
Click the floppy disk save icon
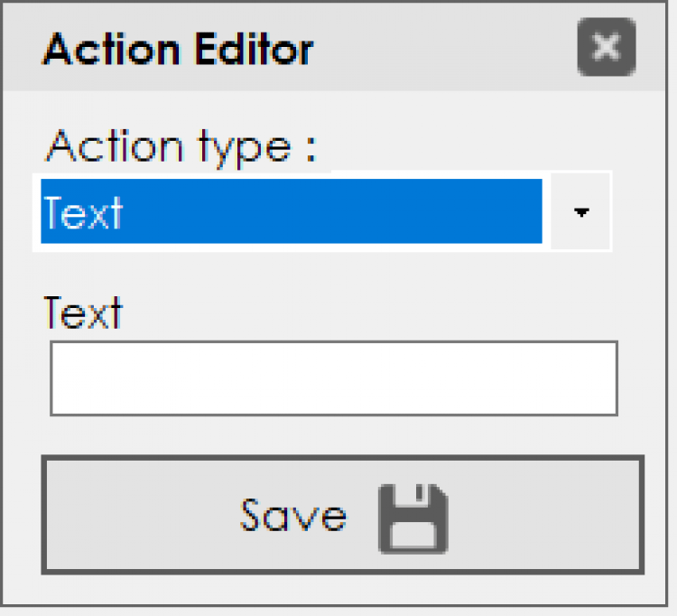(x=413, y=518)
